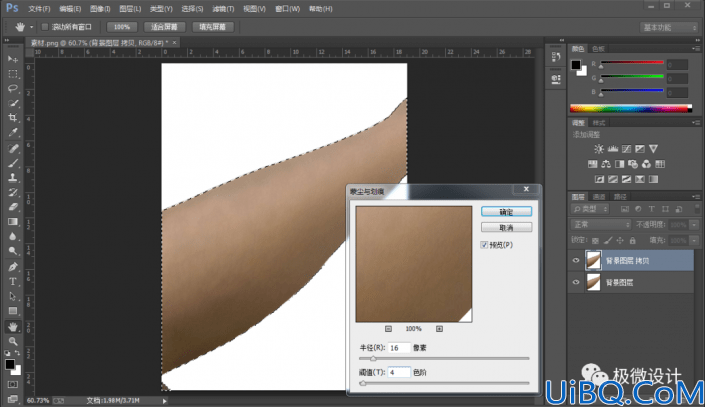
Task: Add a Curves adjustment
Action: click(626, 149)
